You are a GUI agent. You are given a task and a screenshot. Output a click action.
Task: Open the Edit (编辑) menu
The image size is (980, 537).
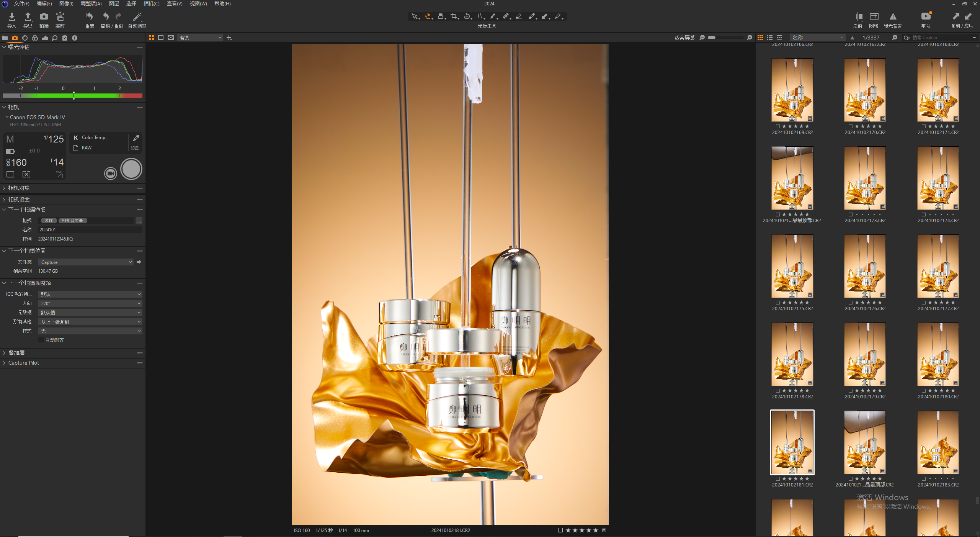(44, 3)
